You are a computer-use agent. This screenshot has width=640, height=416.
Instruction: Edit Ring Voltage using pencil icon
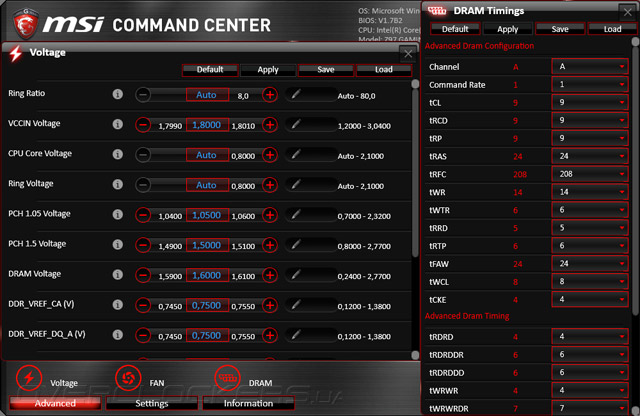point(296,184)
